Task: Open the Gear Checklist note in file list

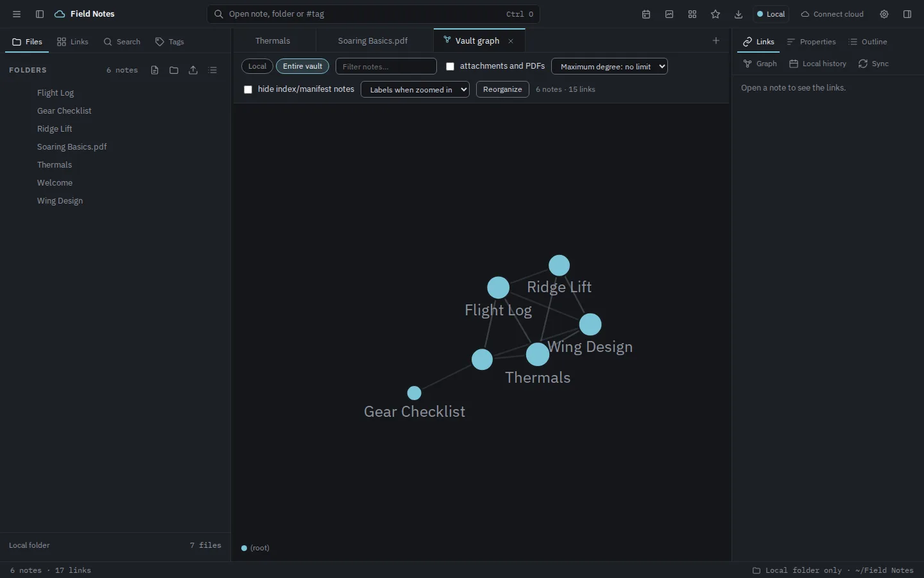Action: point(116,111)
